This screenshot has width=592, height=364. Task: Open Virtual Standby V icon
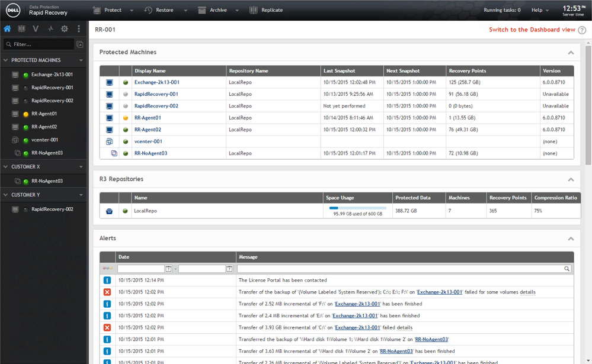pos(36,28)
